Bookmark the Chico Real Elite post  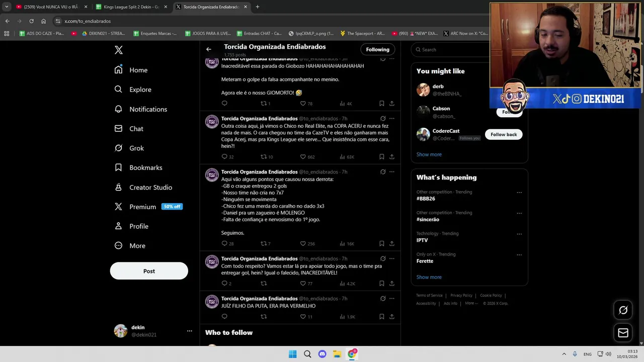coord(382,156)
